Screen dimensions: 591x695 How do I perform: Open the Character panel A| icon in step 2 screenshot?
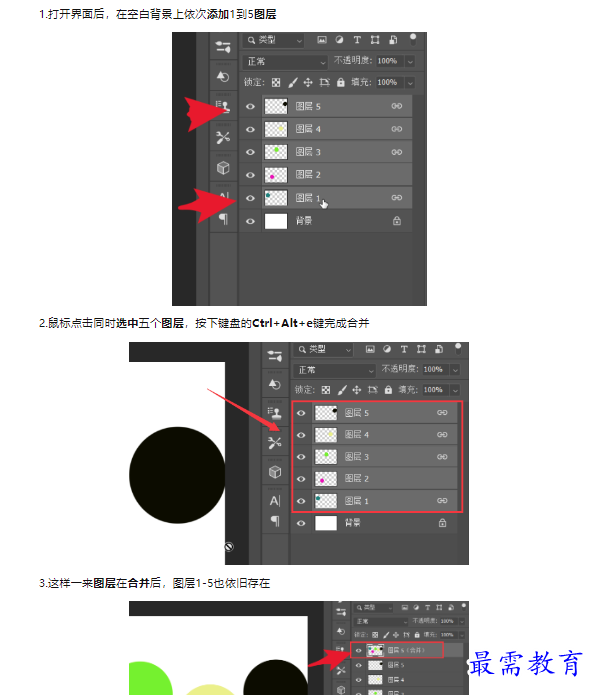coord(275,501)
